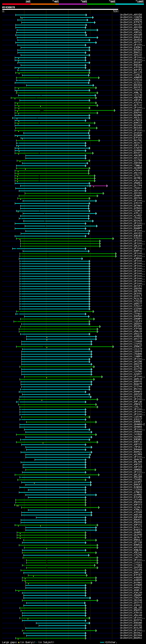
Task: Select the UniRef100_Q84W66-2 label
Action: [132, 424]
